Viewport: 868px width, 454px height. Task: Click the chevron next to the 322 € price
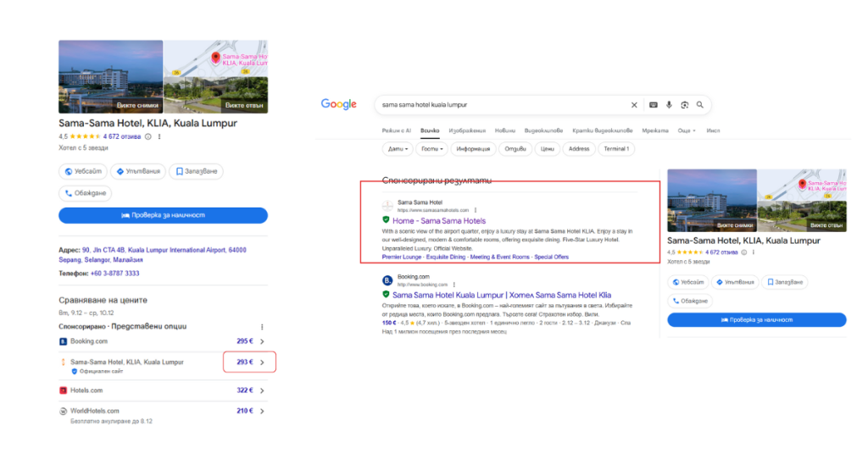coord(261,390)
